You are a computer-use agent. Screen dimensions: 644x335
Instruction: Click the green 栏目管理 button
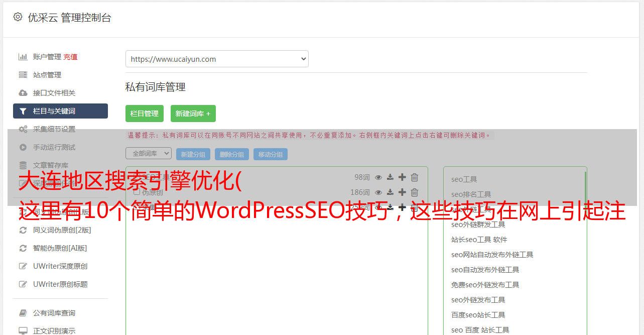[145, 114]
